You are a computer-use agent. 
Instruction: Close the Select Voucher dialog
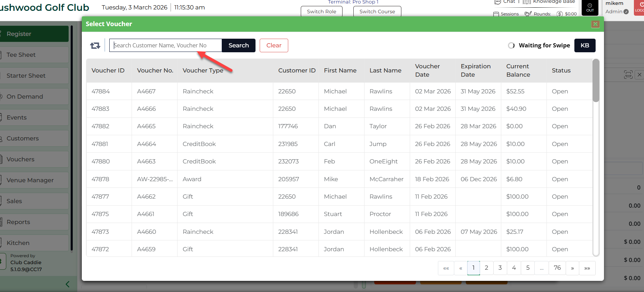(595, 24)
